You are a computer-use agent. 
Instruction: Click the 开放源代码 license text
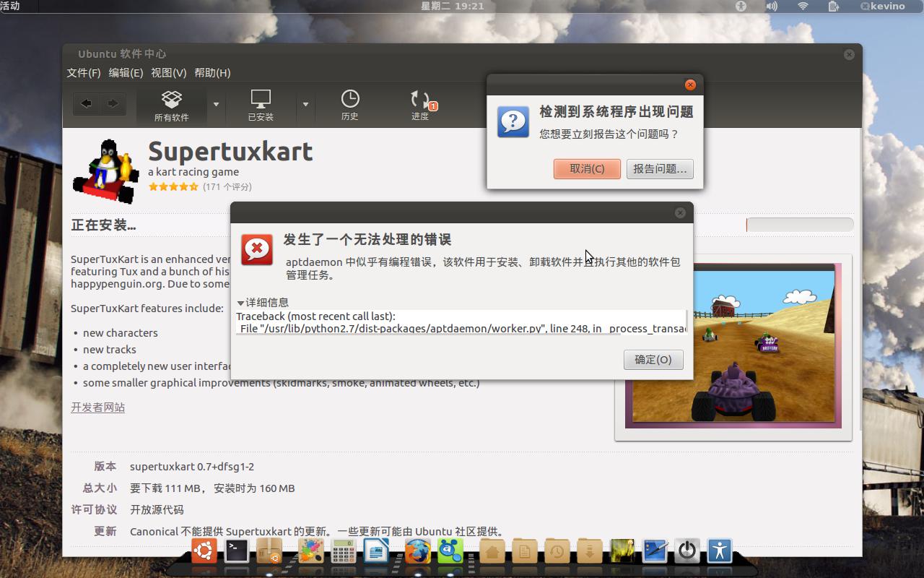point(157,510)
